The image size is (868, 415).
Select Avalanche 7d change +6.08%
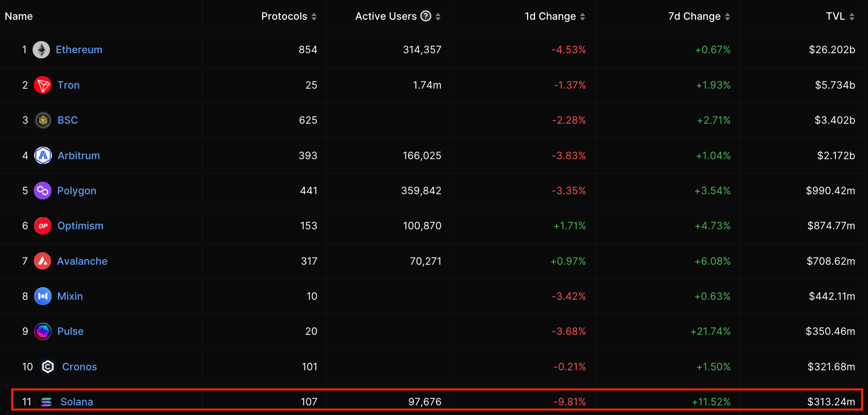(712, 261)
